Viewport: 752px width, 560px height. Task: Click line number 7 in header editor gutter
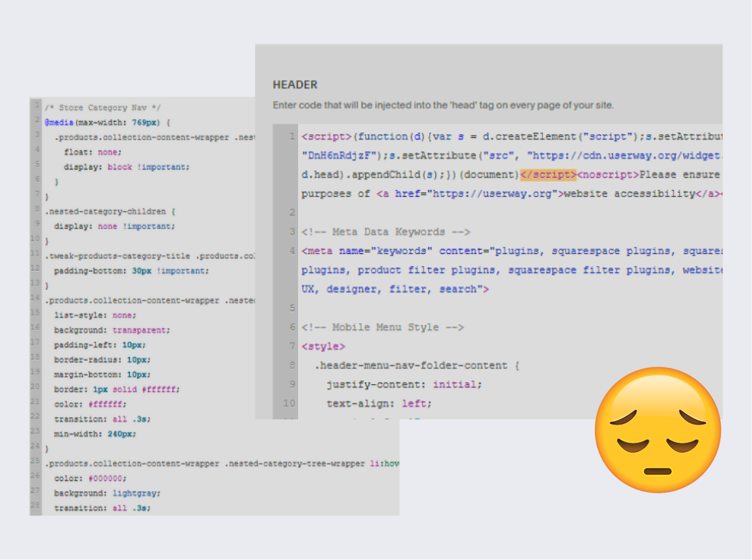pos(292,346)
